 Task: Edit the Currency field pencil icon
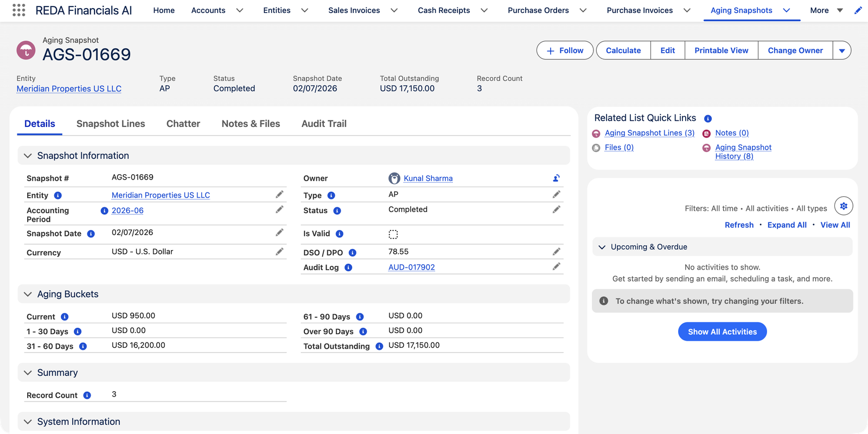tap(279, 251)
